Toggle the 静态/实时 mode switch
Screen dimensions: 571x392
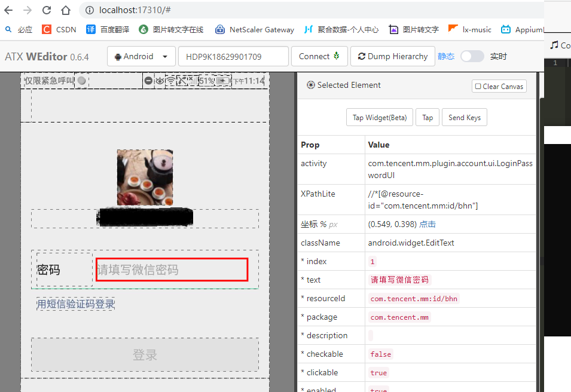pos(472,56)
